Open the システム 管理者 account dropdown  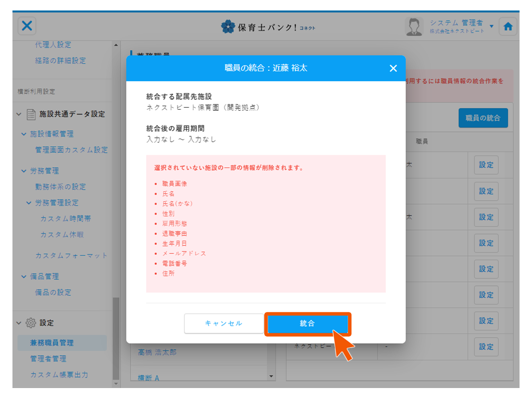tap(491, 26)
